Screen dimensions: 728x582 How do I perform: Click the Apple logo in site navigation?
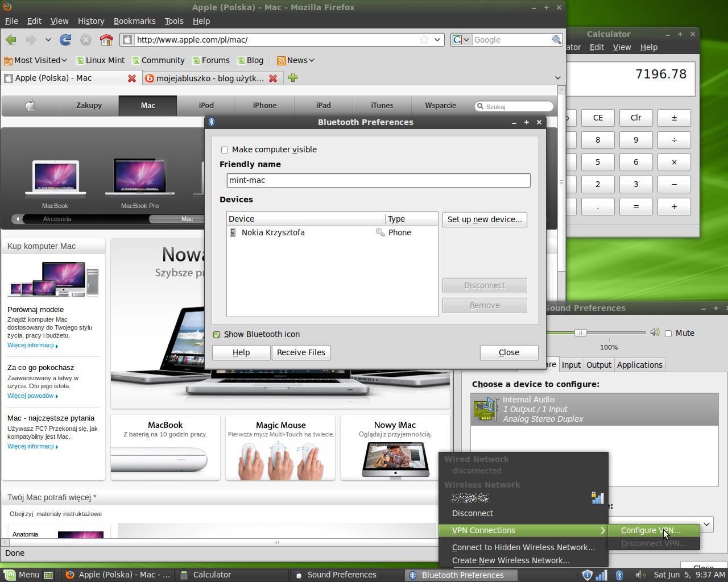click(x=31, y=105)
